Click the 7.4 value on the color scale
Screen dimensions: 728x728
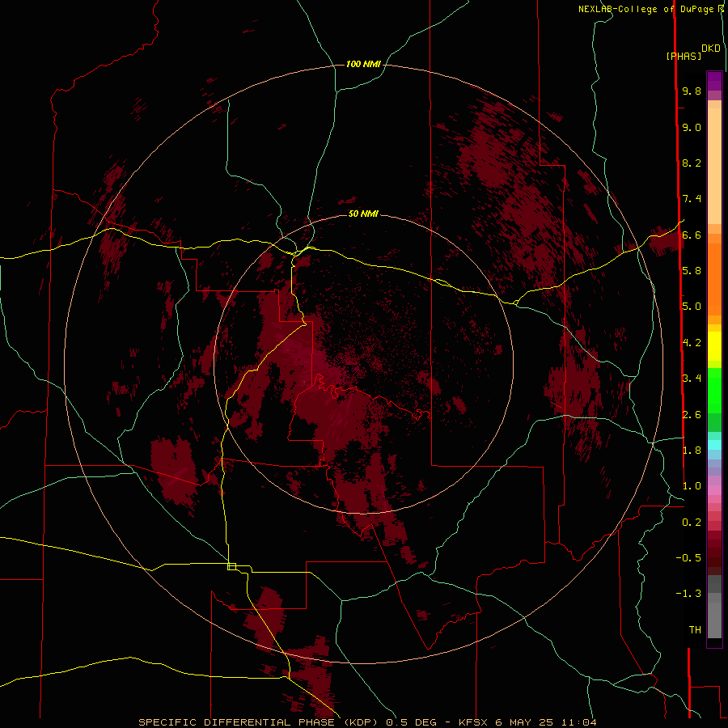coord(692,199)
